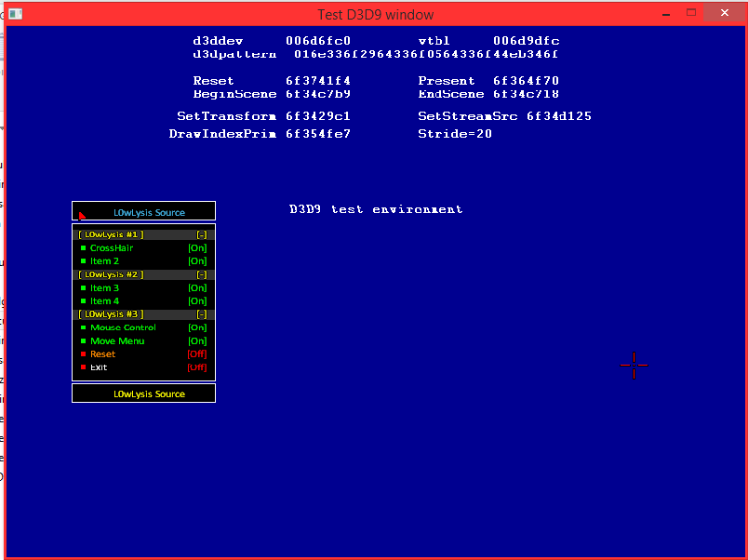Click green square beside Item 2
Viewport: 748px width, 560px height.
(x=83, y=261)
